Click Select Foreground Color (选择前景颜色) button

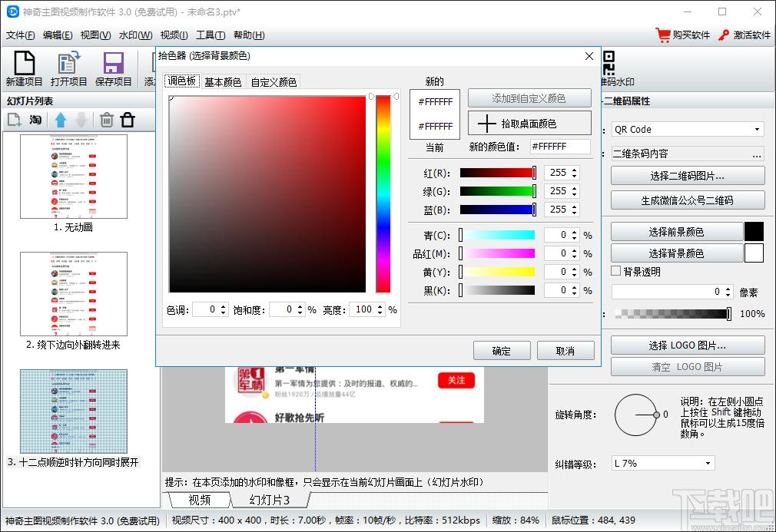[677, 231]
